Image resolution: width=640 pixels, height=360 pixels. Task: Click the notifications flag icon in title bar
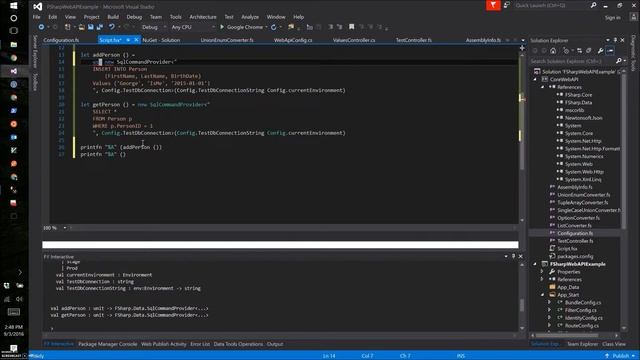[x=493, y=5]
